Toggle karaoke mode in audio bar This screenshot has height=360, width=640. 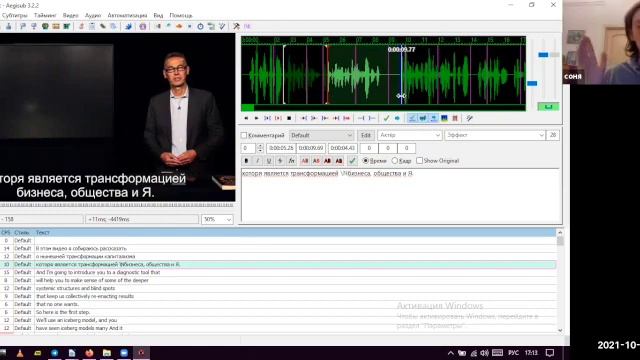coord(470,118)
